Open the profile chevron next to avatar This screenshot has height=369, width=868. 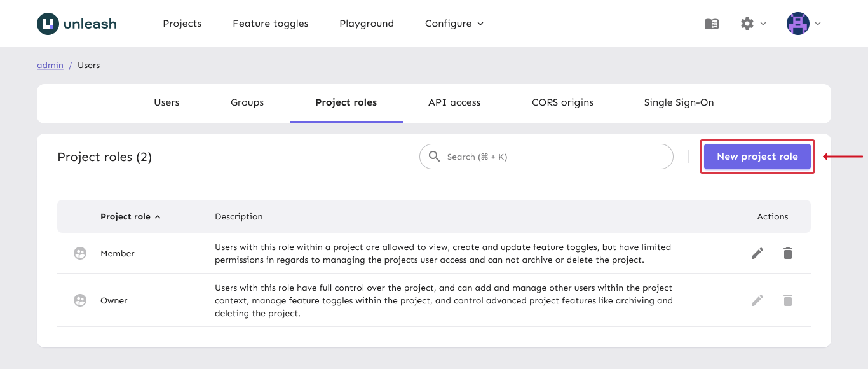click(x=818, y=24)
